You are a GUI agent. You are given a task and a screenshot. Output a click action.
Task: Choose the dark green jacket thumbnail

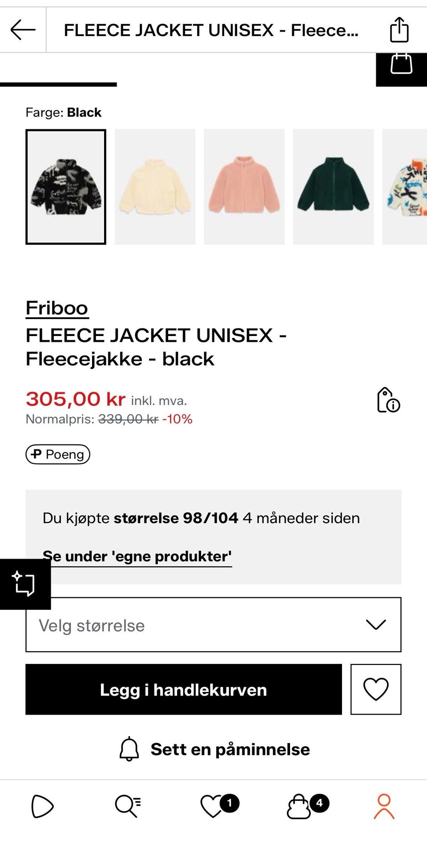pos(334,187)
